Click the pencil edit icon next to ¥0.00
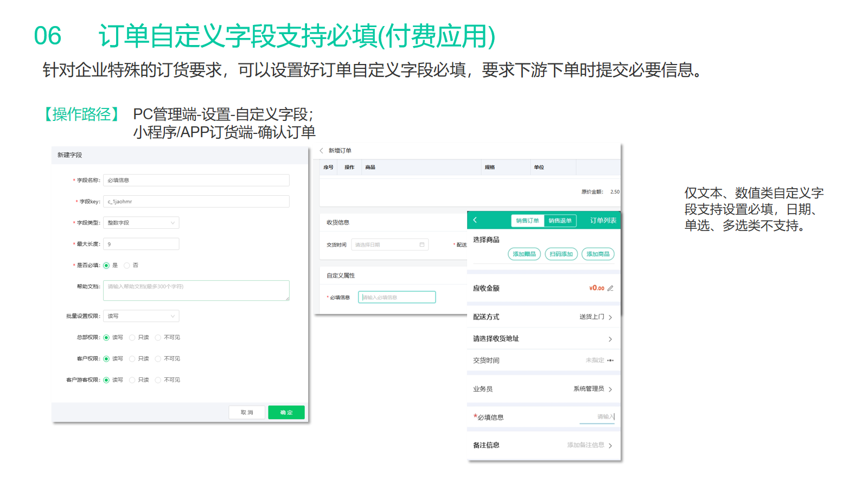 610,288
